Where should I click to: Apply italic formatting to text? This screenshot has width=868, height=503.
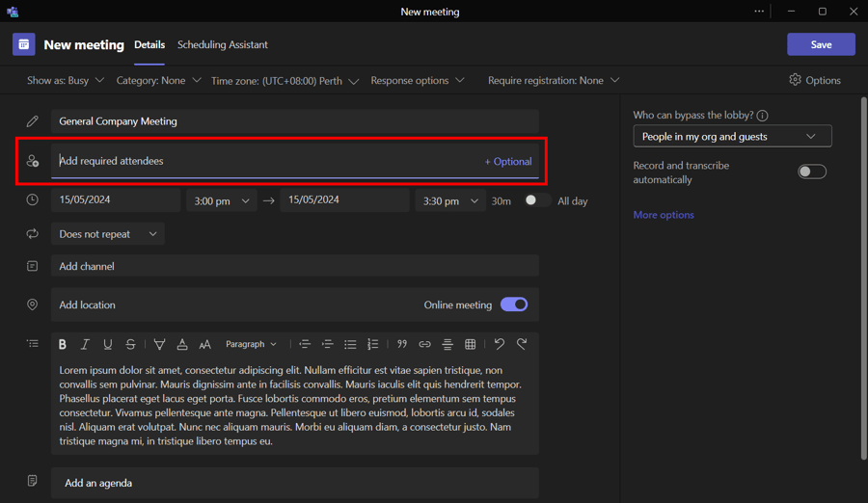[85, 344]
